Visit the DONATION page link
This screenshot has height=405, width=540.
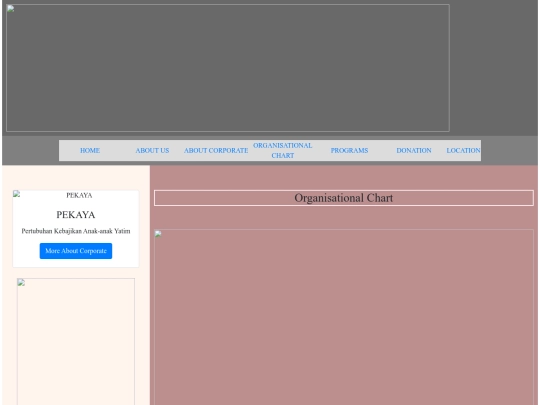(414, 150)
